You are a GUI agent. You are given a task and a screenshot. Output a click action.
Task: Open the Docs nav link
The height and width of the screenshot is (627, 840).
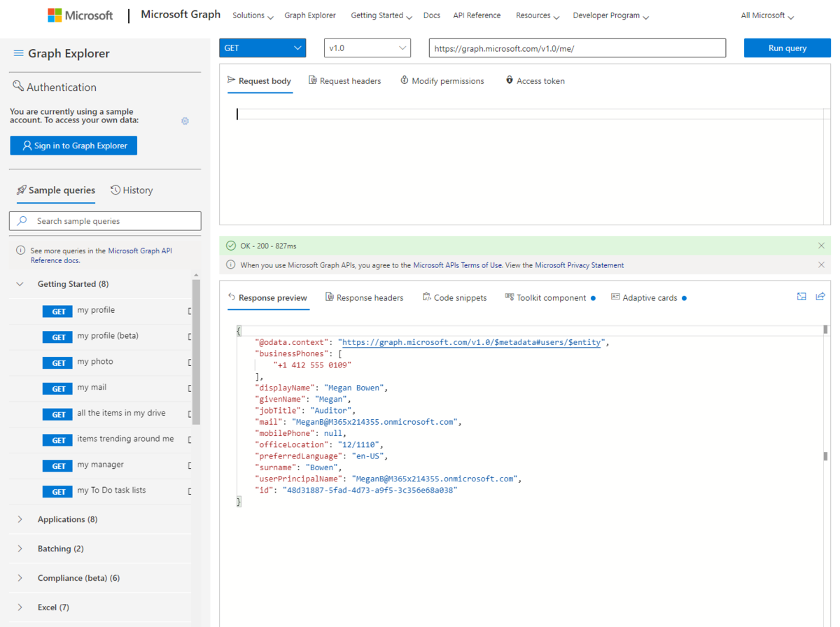click(x=432, y=15)
